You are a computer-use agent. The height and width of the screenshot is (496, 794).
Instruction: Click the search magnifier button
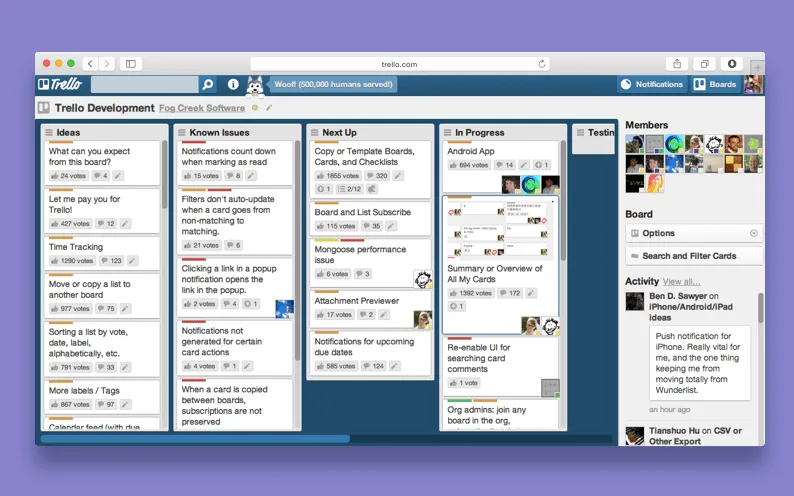(x=208, y=84)
